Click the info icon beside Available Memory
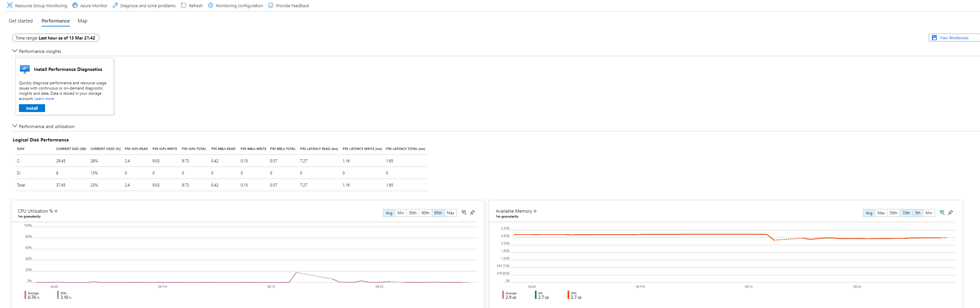The image size is (980, 308). [535, 211]
